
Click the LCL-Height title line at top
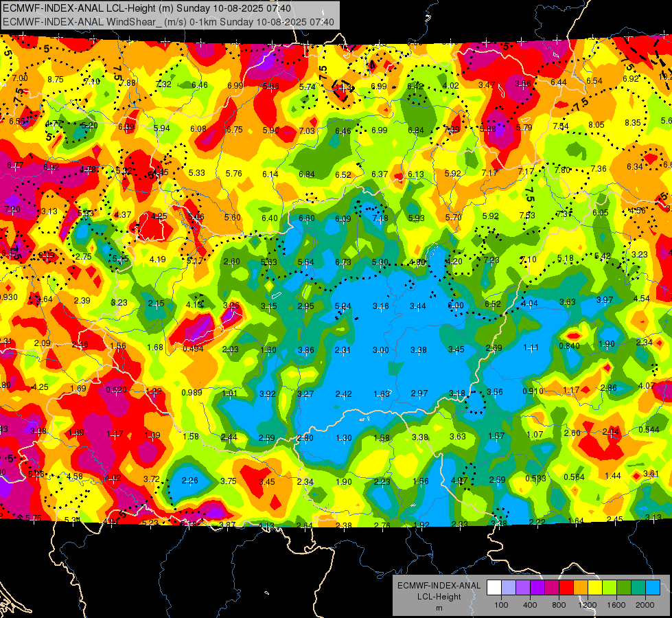147,8
